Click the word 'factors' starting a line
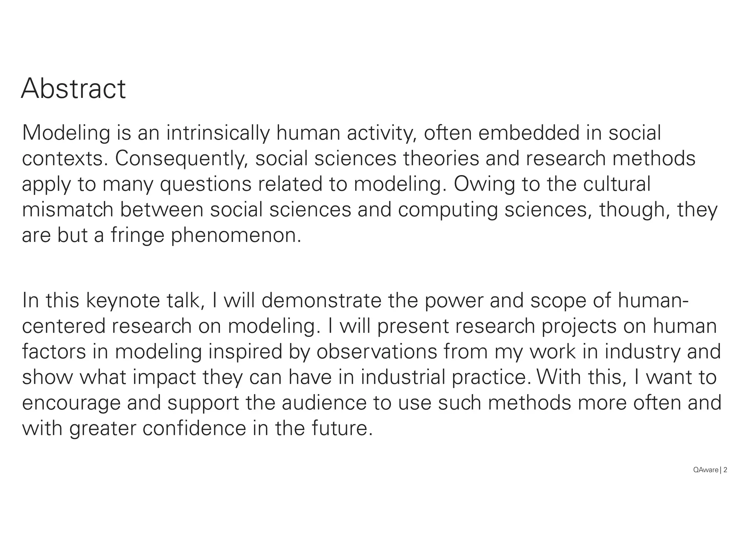 tap(54, 351)
